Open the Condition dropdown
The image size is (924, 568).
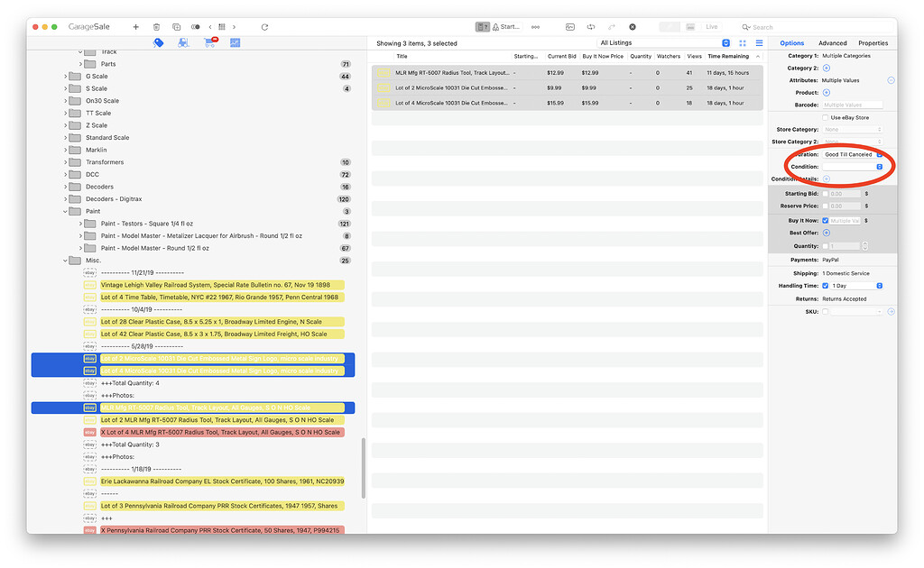point(853,167)
